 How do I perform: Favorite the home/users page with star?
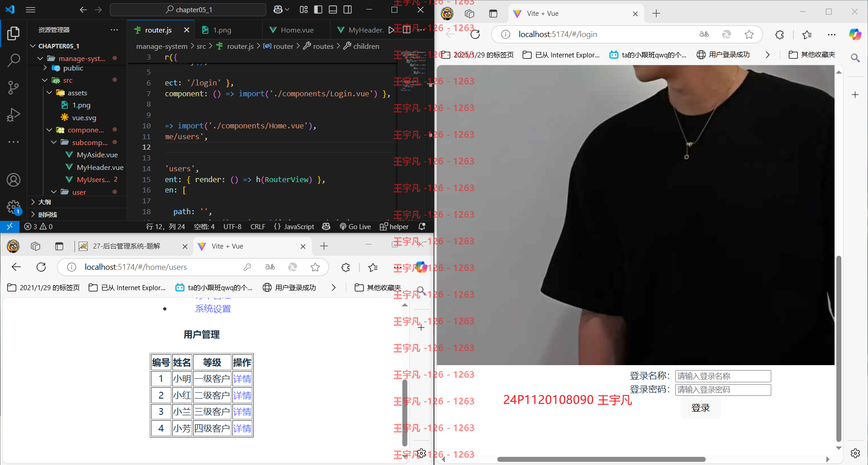coord(315,267)
